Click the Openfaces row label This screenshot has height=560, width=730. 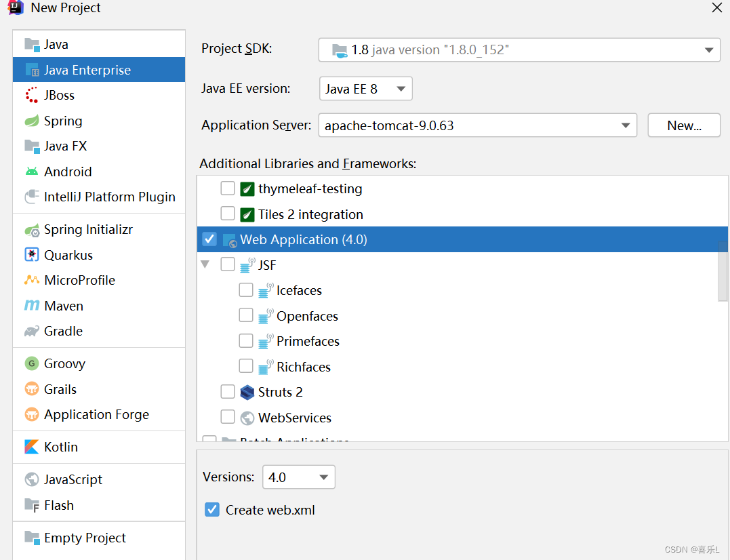(307, 316)
